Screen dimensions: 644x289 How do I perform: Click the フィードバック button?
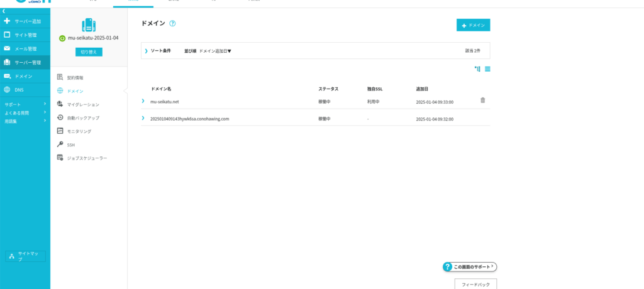tap(475, 284)
